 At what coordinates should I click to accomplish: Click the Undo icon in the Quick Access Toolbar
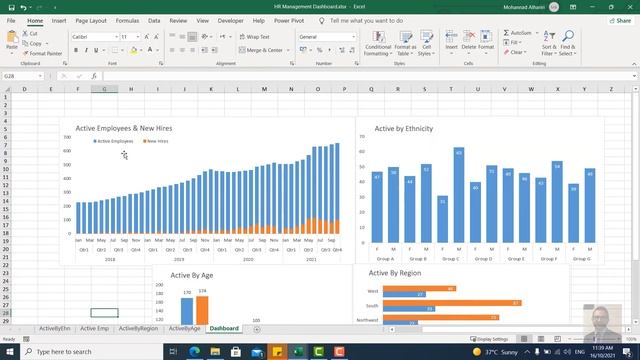(x=23, y=7)
